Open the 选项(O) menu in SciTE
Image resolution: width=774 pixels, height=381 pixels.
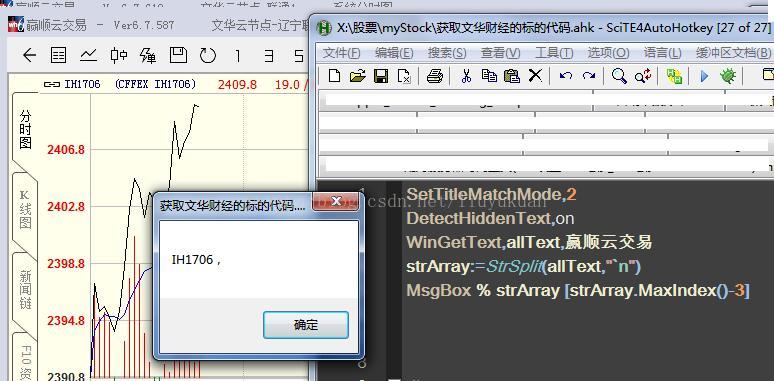tap(608, 52)
